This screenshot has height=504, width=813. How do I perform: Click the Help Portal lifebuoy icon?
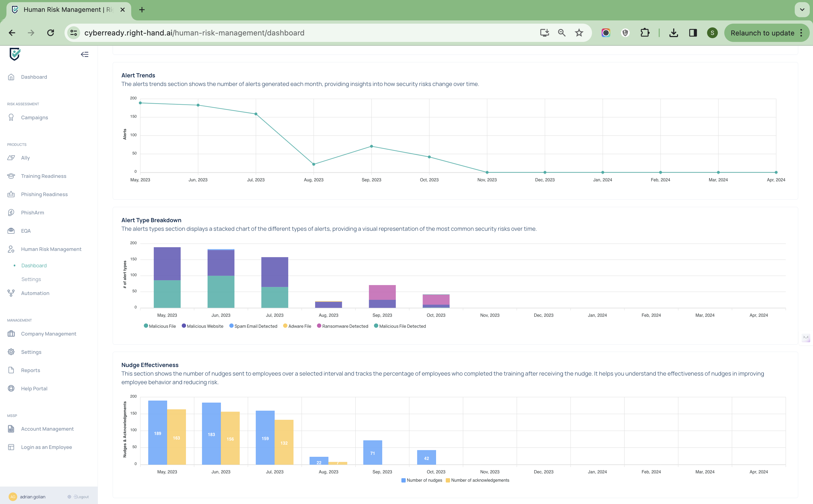pyautogui.click(x=11, y=388)
